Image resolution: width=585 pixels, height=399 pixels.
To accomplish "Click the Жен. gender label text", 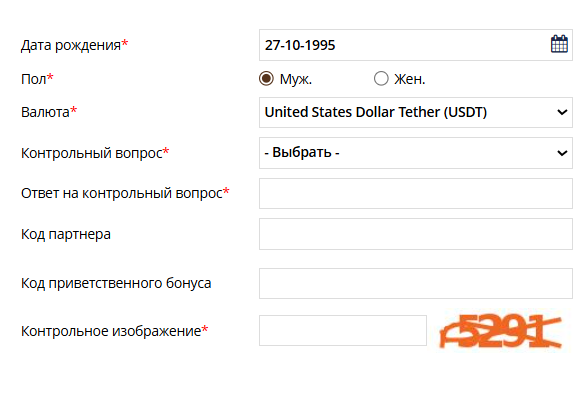I will point(410,79).
